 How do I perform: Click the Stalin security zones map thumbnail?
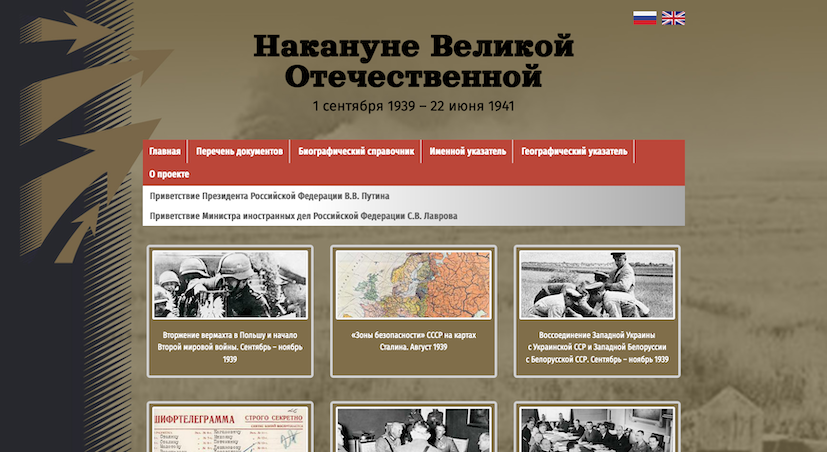(413, 284)
